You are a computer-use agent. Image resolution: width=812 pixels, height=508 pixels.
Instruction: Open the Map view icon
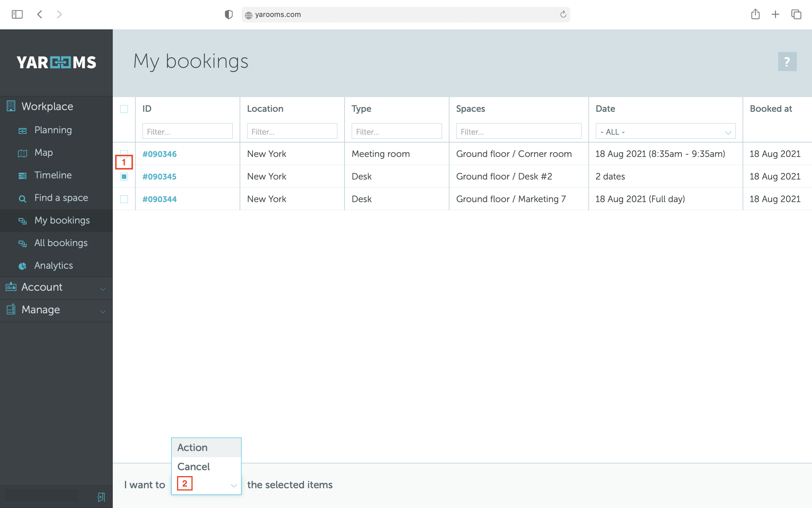[22, 153]
